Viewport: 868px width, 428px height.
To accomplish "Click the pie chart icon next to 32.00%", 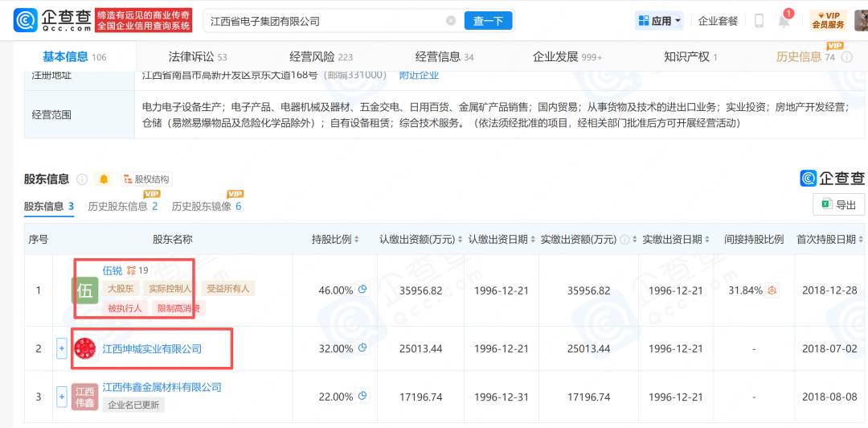I will (x=362, y=348).
